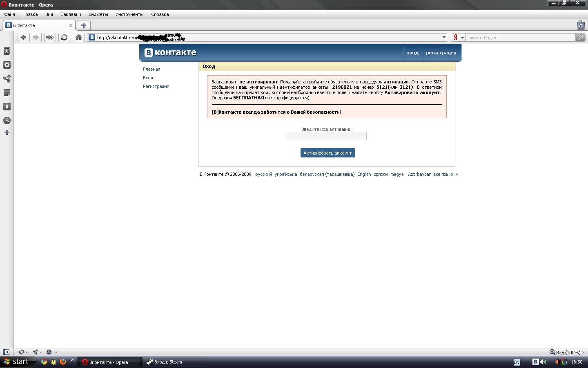The height and width of the screenshot is (368, 588).
Task: Open Opera Turbo status bar icon
Action: point(49,352)
